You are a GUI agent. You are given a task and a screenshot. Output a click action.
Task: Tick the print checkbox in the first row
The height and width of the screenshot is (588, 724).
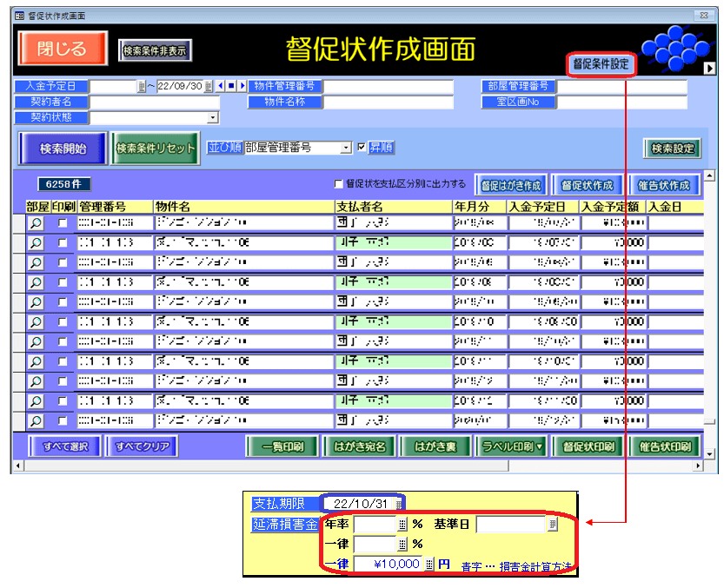(62, 222)
